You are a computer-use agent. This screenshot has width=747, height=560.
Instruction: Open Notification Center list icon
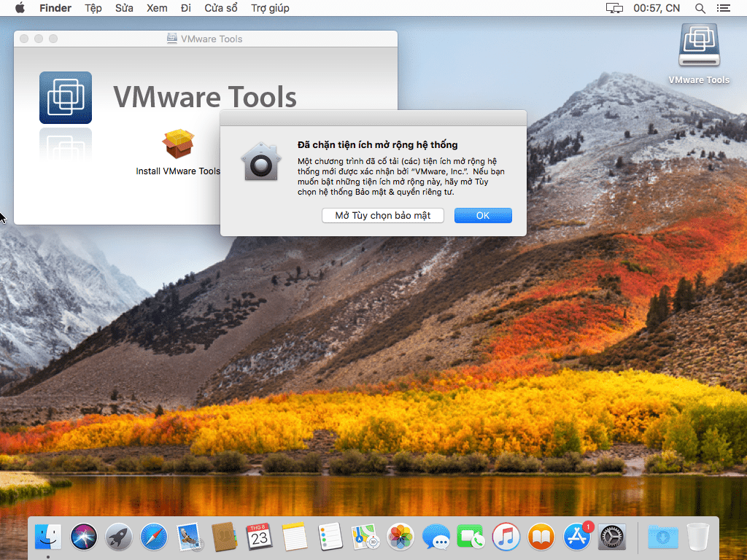click(x=723, y=8)
